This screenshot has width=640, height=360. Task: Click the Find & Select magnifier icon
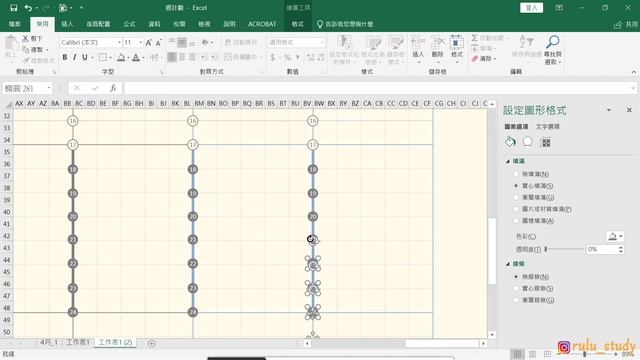pyautogui.click(x=553, y=41)
